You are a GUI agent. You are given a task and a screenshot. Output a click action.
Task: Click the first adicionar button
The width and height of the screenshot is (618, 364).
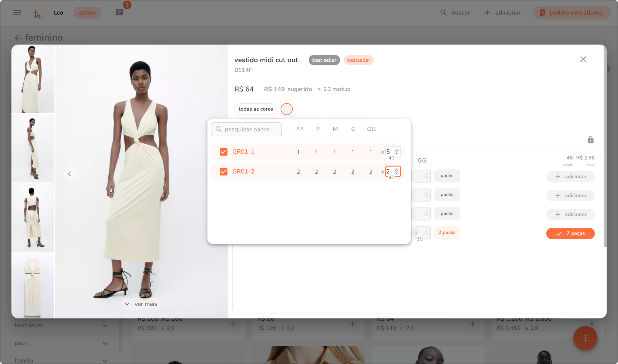[570, 177]
